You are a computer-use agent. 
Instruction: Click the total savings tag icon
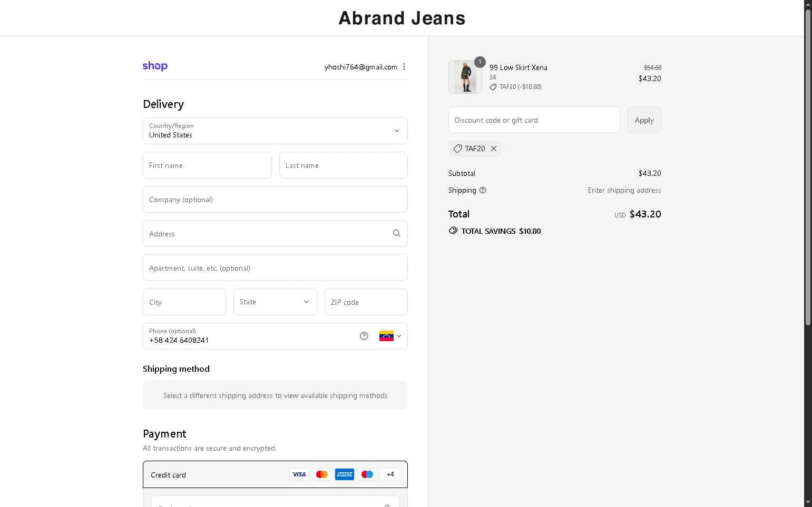pos(453,231)
